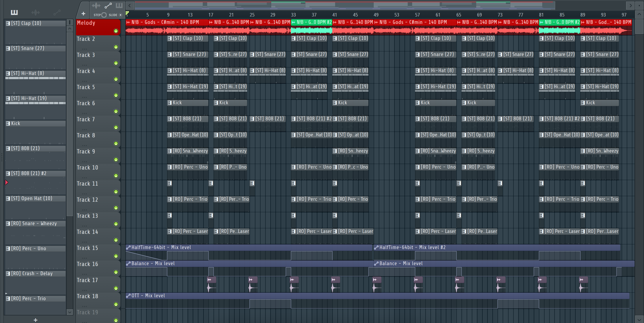Viewport: 644px width, 323px height.
Task: Mute the Melody track
Action: tap(116, 31)
